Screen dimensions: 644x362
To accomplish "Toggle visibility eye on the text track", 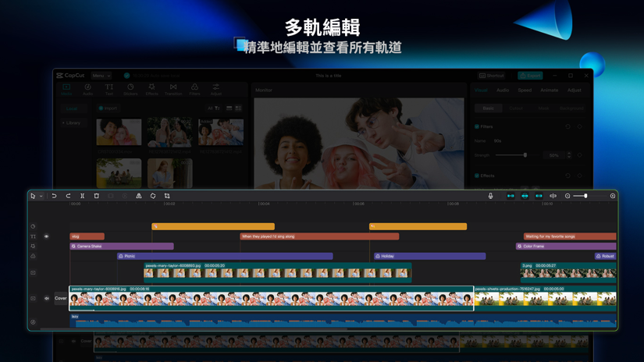I will [x=46, y=236].
